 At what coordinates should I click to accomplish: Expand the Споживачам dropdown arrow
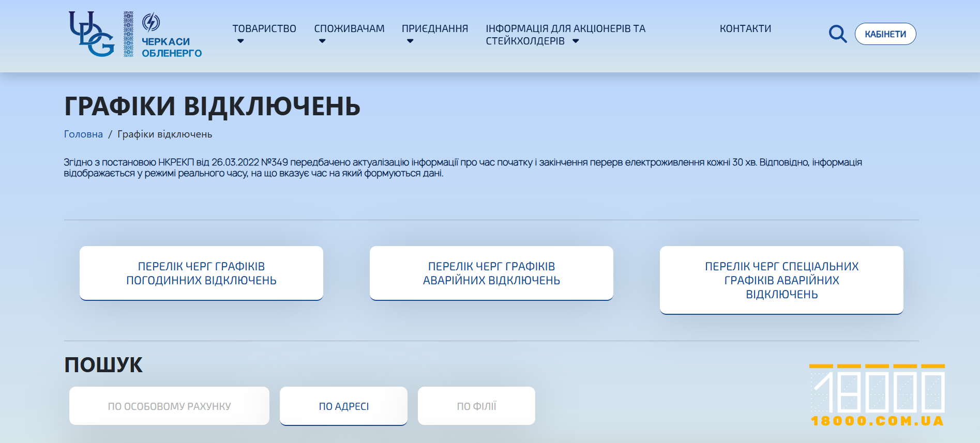322,41
